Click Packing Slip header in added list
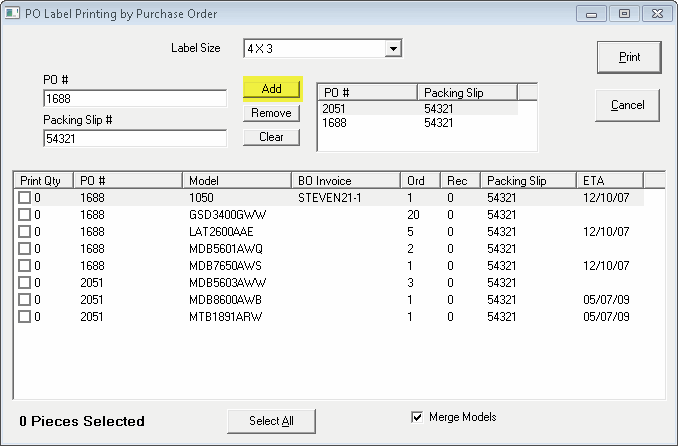678x446 pixels. point(467,93)
